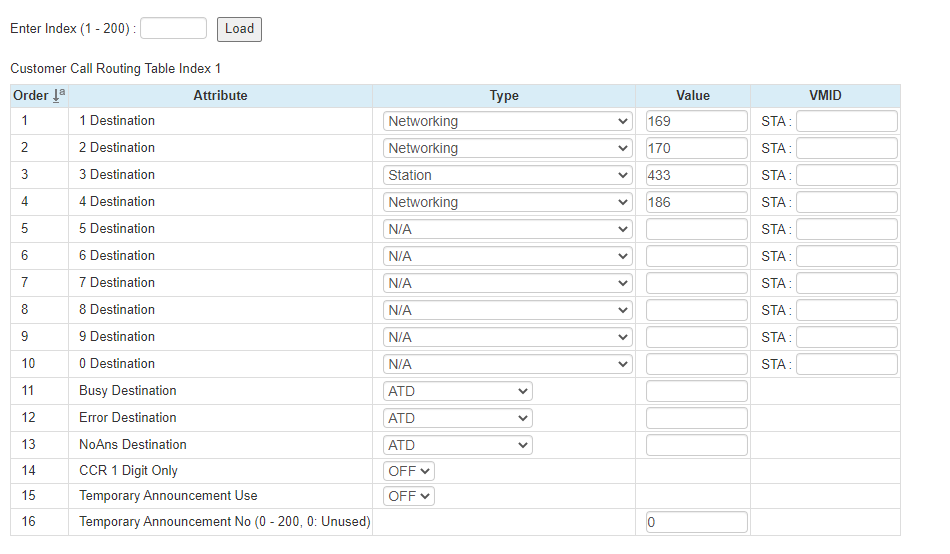This screenshot has width=950, height=554.
Task: Click the Attribute column header
Action: [220, 96]
